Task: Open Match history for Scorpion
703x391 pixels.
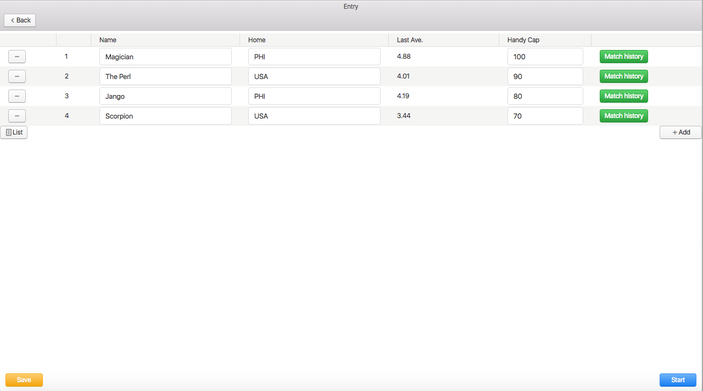Action: click(x=624, y=116)
